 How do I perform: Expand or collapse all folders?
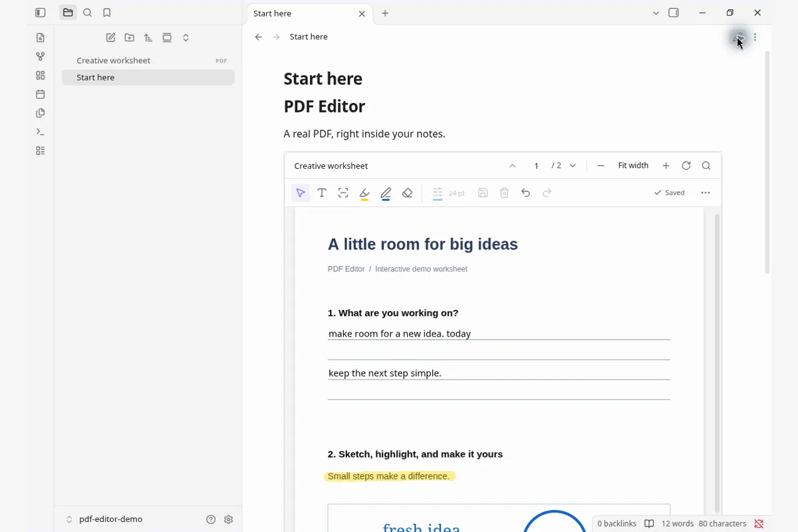pos(186,38)
